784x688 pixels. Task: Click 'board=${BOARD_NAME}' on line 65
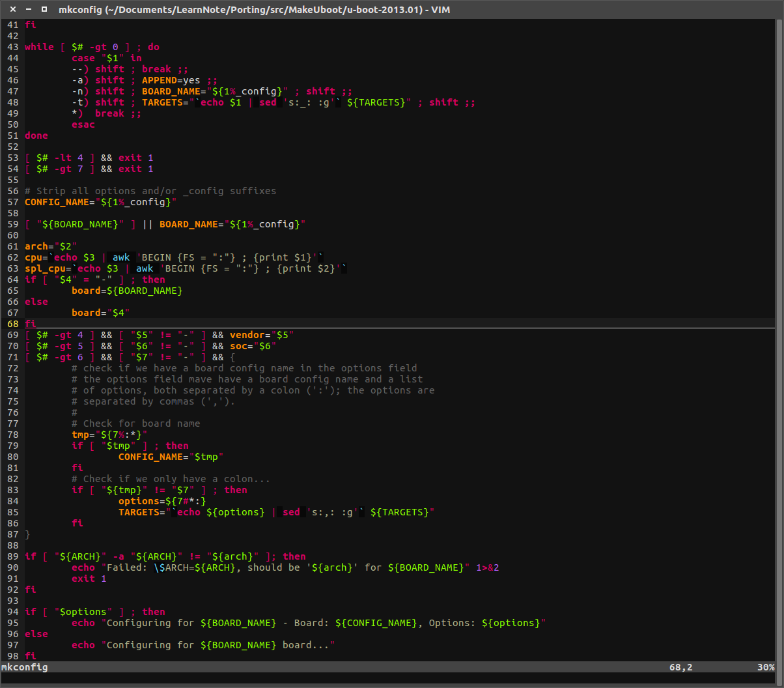[x=127, y=291]
